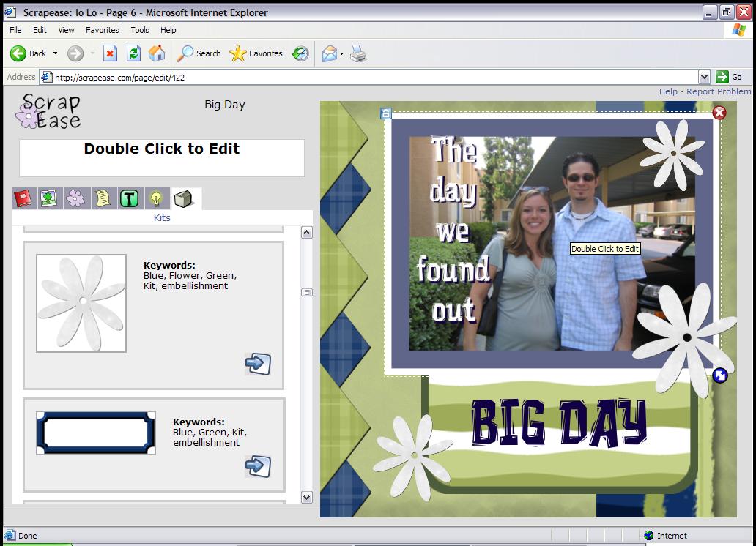Open the light bulb ideas tab
Viewport: 756px width, 546px height.
[x=156, y=198]
